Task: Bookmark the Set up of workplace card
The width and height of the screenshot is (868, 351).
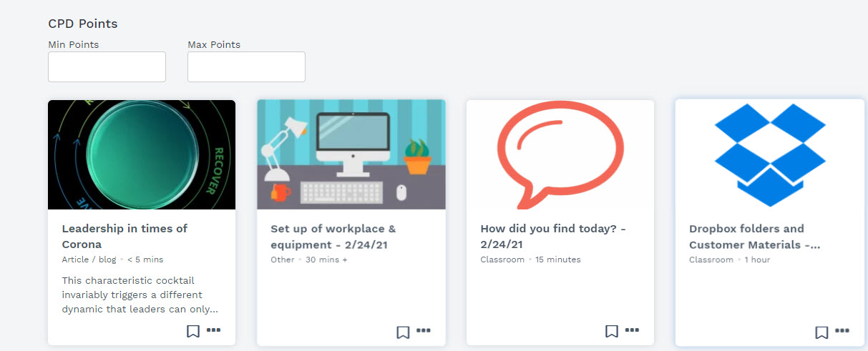Action: click(x=403, y=332)
